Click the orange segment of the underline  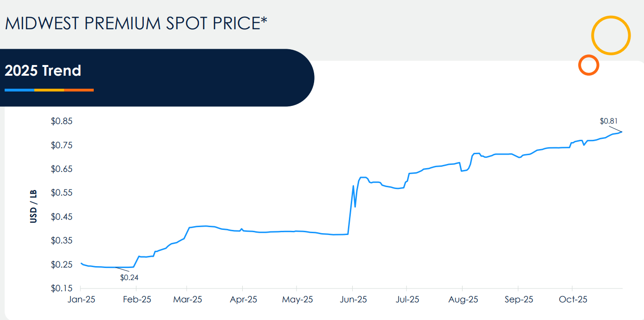click(79, 90)
